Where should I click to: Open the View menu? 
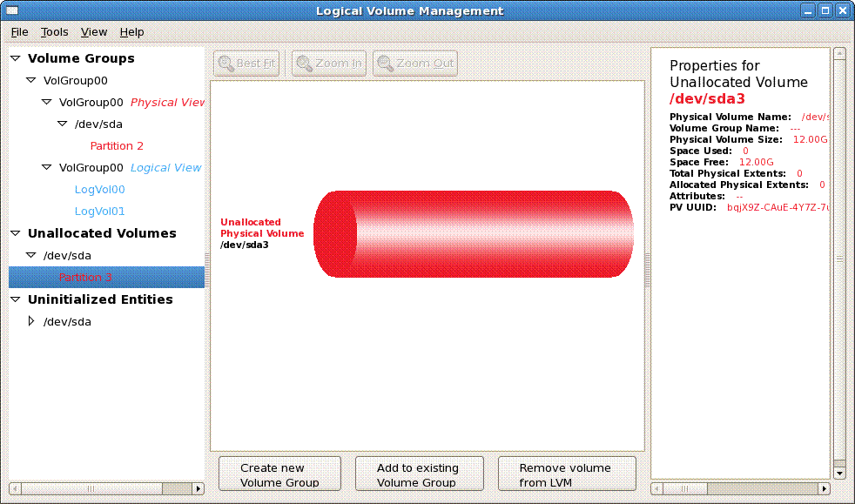(94, 32)
